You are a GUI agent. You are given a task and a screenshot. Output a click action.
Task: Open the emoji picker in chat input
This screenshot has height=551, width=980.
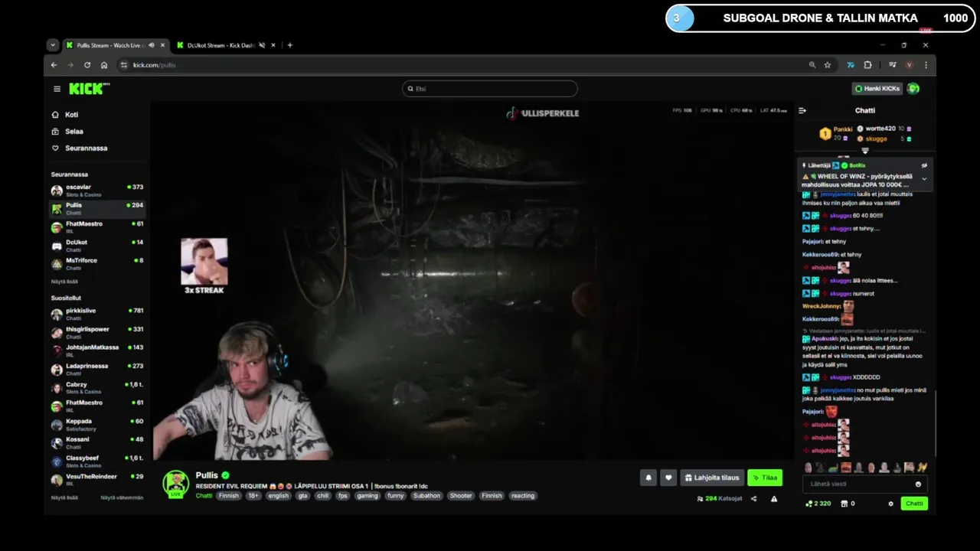(918, 484)
